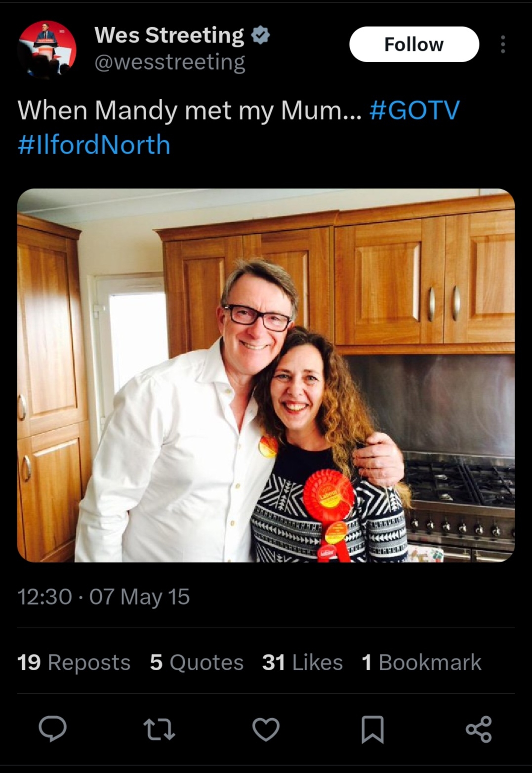Image resolution: width=532 pixels, height=773 pixels.
Task: Repost this tweet using the repost icon
Action: tap(159, 729)
